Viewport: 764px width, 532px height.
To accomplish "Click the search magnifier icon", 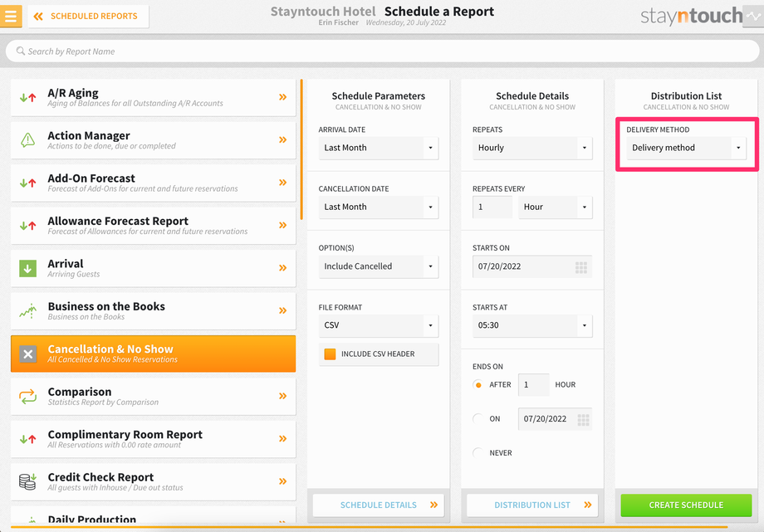I will (21, 51).
